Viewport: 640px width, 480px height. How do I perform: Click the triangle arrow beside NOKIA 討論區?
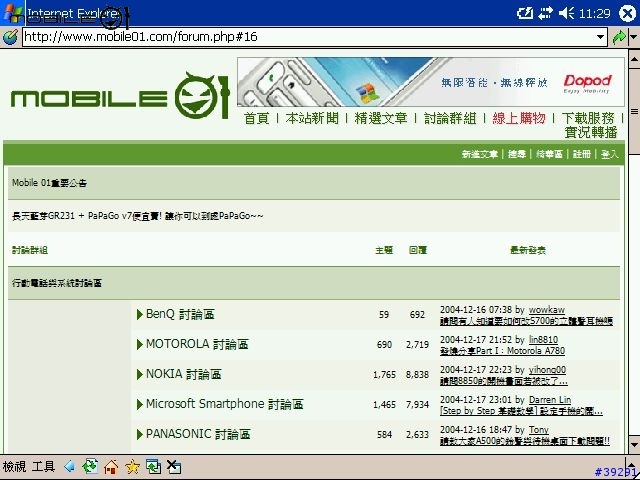140,374
